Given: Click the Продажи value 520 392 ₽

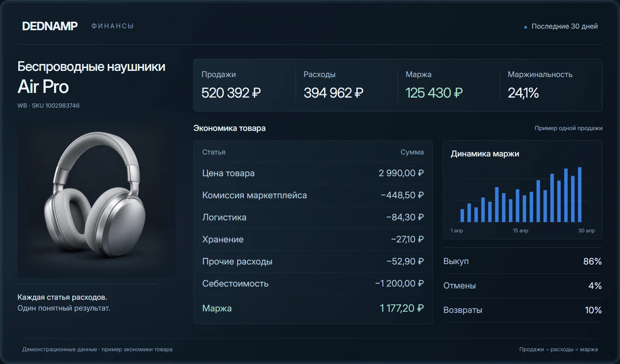Looking at the screenshot, I should (231, 93).
